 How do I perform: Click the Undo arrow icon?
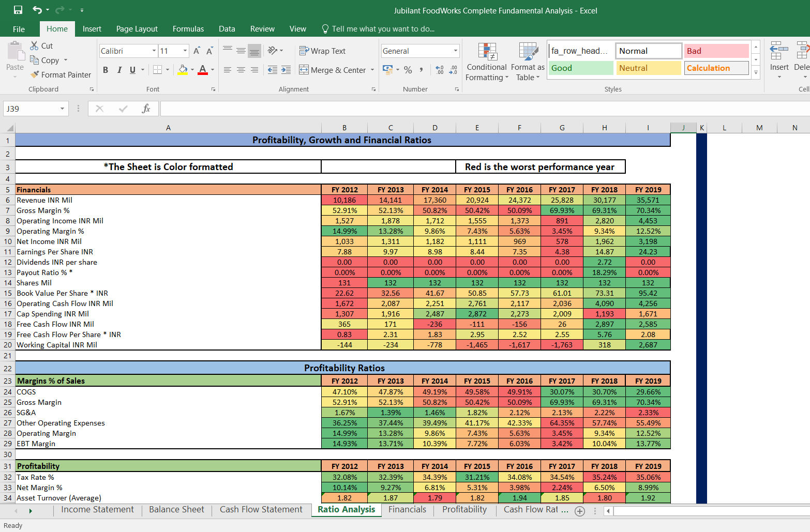click(37, 10)
